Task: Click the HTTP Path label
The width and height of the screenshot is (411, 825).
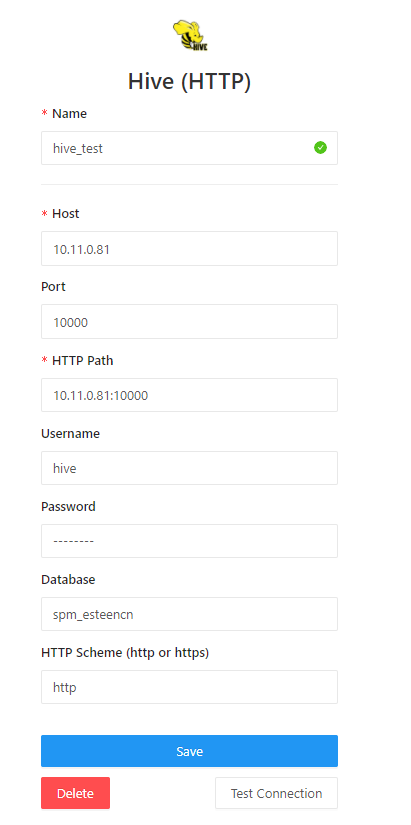Action: tap(83, 360)
